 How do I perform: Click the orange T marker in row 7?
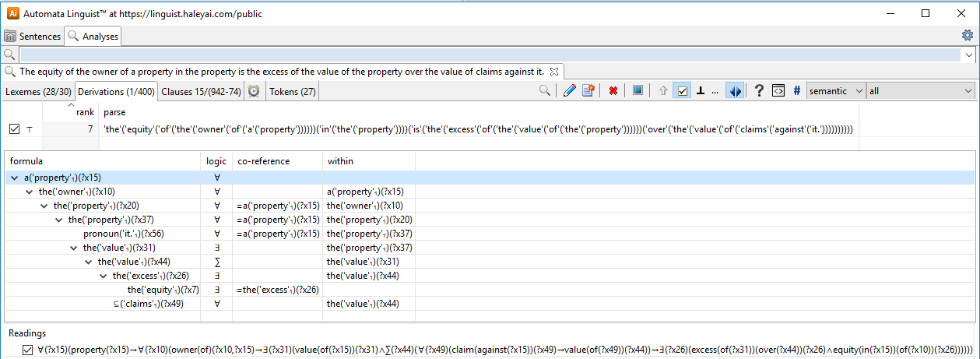(30, 129)
